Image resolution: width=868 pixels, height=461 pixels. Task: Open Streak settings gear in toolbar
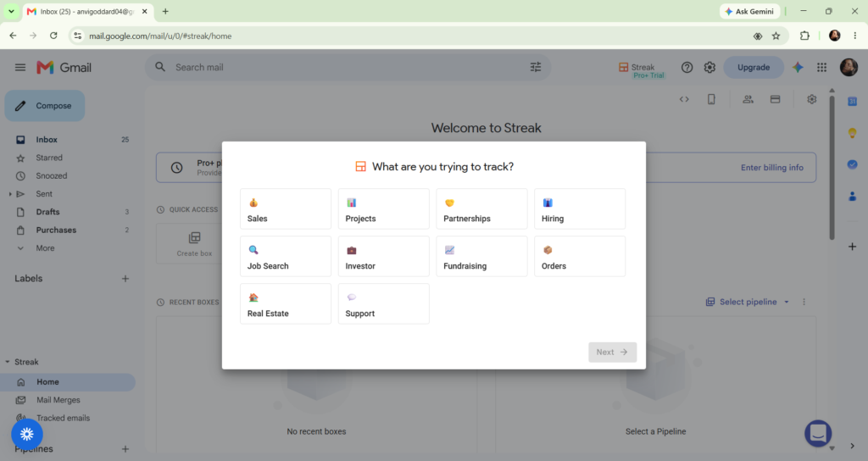pos(811,100)
